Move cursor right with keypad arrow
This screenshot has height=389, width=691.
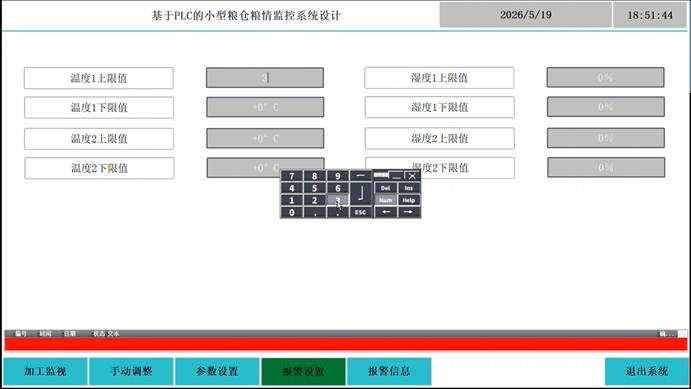pos(409,212)
